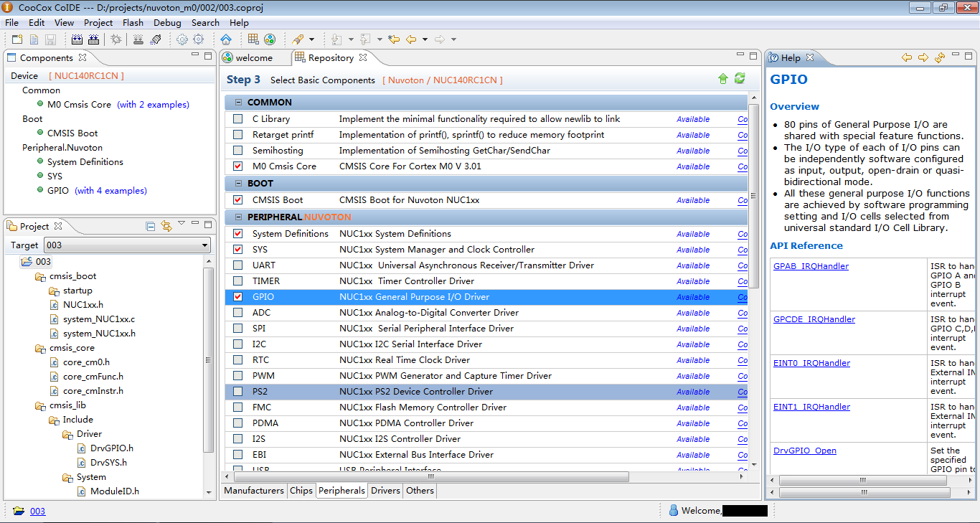This screenshot has height=523, width=980.
Task: Open the Target 003 dropdown
Action: click(127, 245)
